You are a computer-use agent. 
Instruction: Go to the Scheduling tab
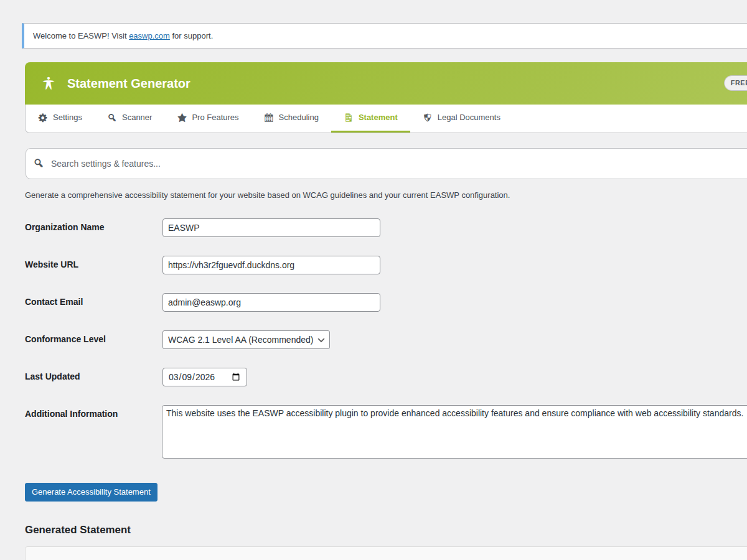click(291, 118)
